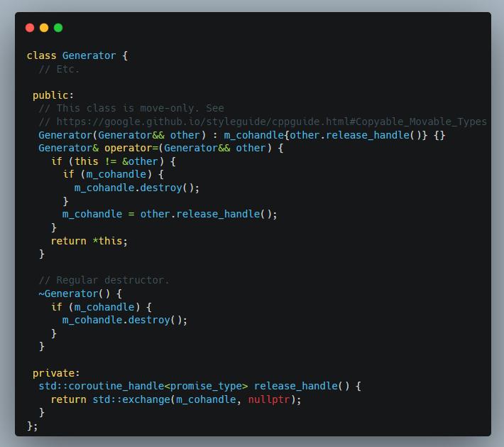Click the 'if (this != &other)' line

113,161
